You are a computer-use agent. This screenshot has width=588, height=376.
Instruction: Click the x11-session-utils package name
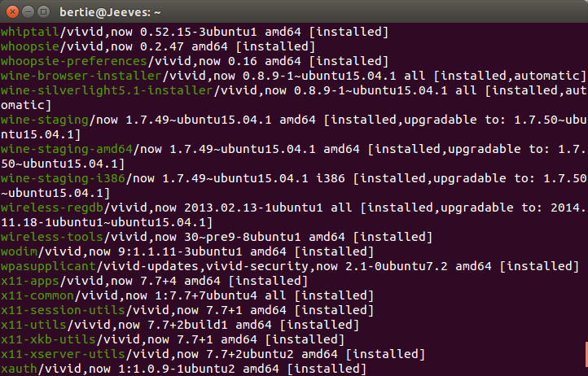(x=63, y=310)
